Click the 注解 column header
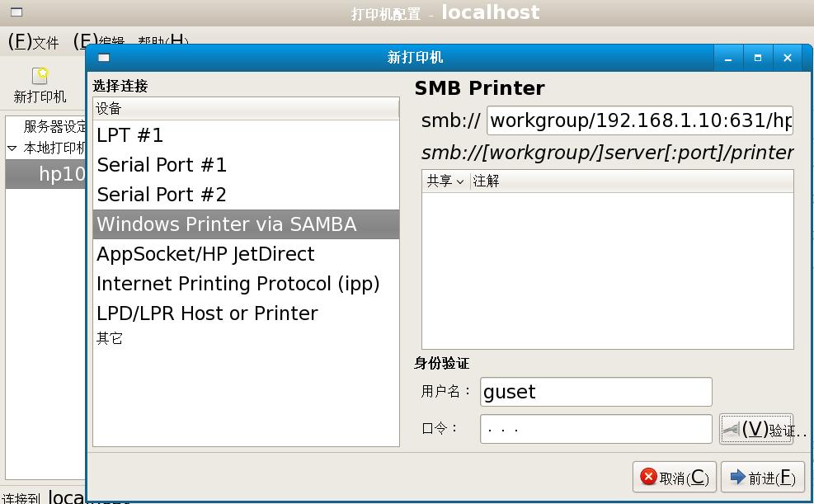 click(487, 181)
